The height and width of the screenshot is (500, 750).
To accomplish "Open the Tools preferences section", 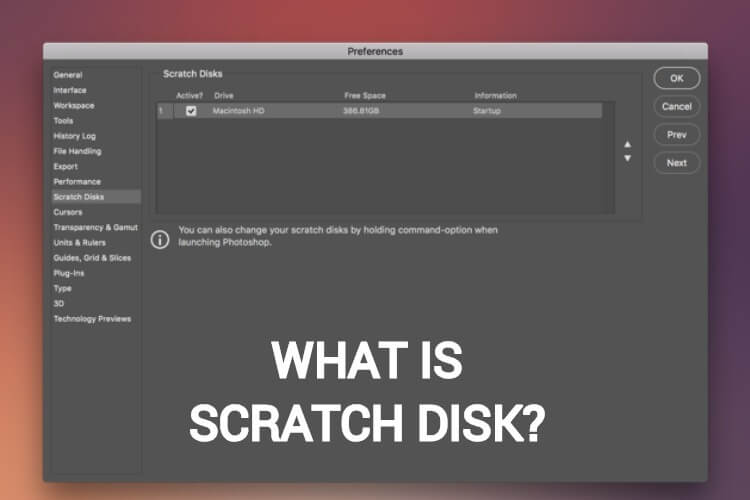I will (63, 121).
